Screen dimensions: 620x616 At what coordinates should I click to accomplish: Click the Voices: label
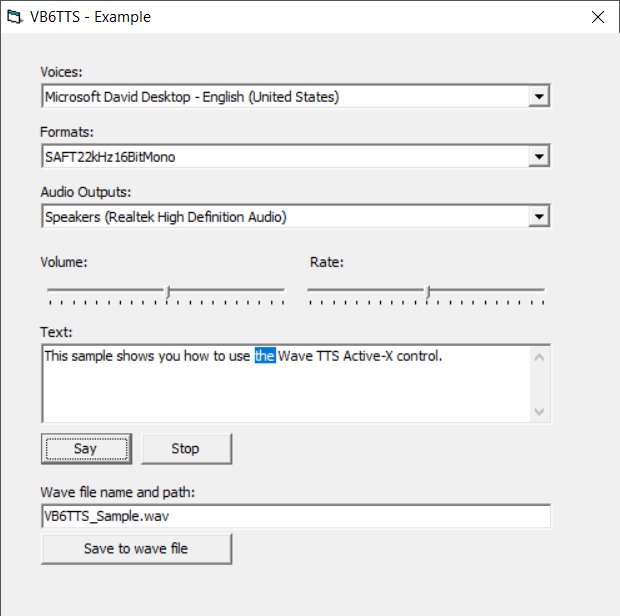pos(61,72)
